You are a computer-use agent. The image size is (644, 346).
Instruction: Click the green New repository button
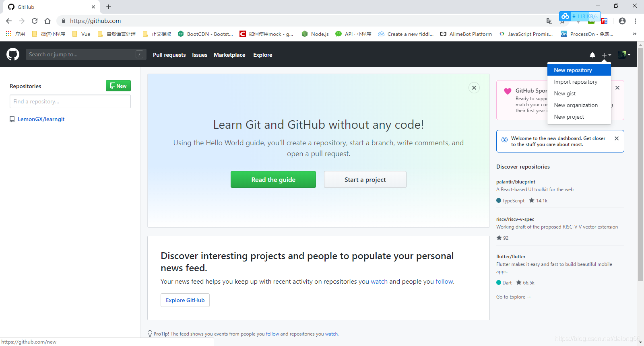click(118, 86)
